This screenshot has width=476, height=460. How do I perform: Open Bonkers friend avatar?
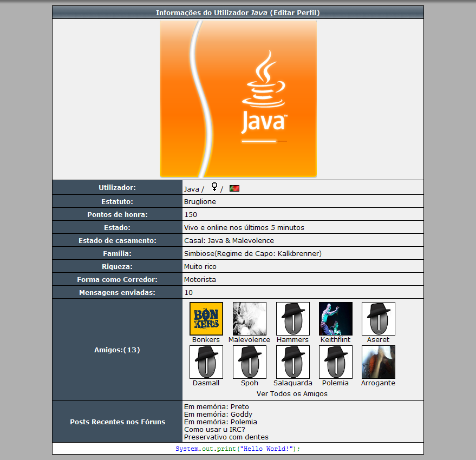click(x=206, y=319)
